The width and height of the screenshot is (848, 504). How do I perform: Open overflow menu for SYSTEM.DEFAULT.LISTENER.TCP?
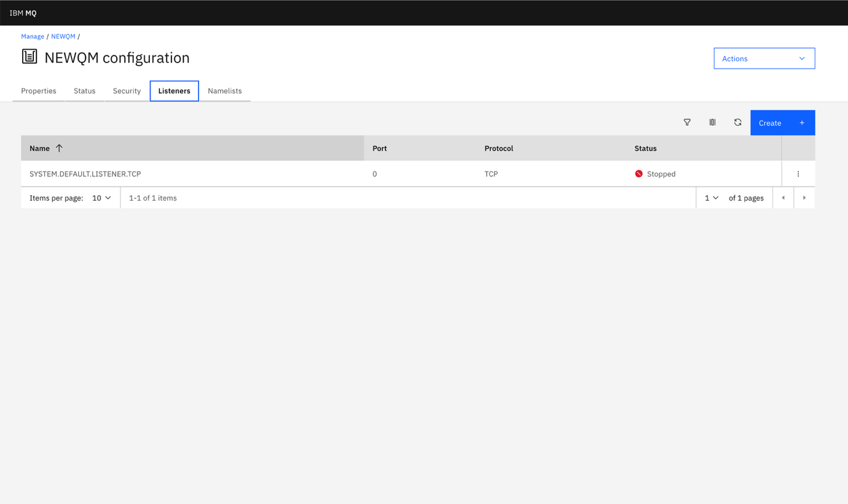tap(798, 174)
